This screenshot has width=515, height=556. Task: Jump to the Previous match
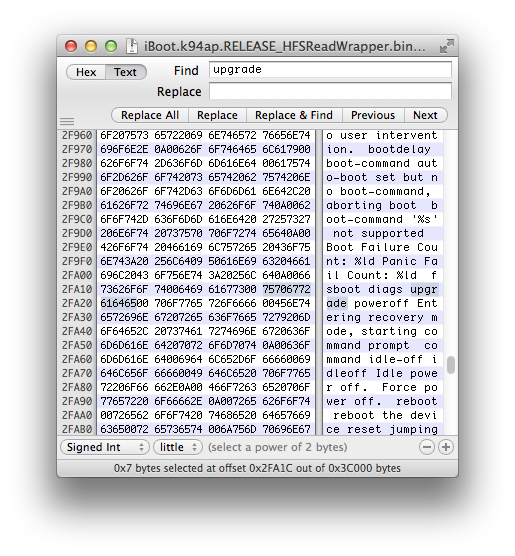coord(373,115)
